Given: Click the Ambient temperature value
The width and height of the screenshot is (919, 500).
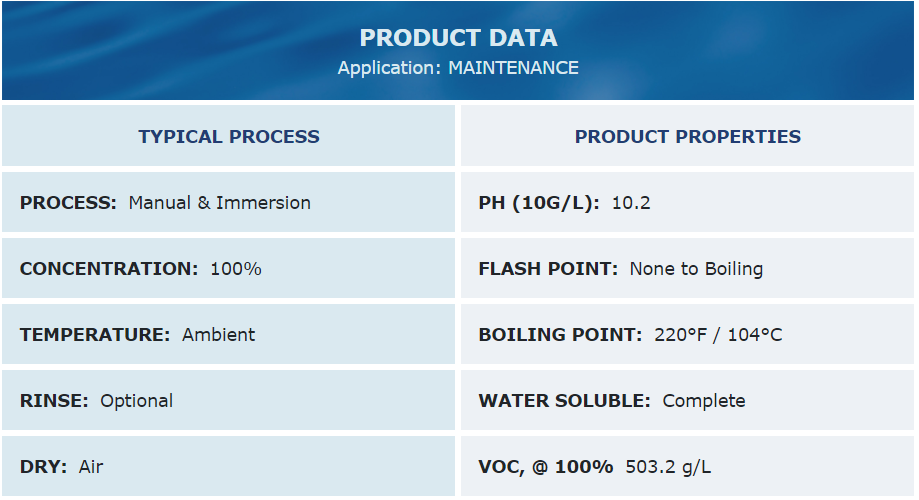Looking at the screenshot, I should click(x=219, y=335).
